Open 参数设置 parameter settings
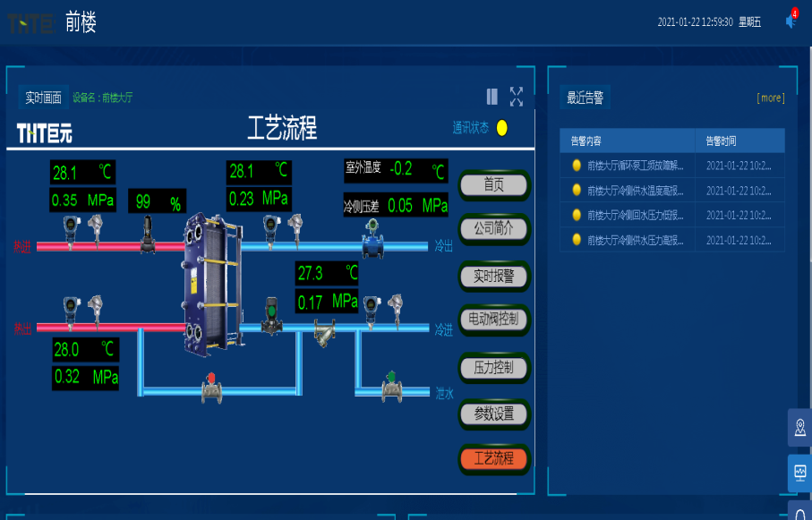The width and height of the screenshot is (812, 520). point(493,413)
